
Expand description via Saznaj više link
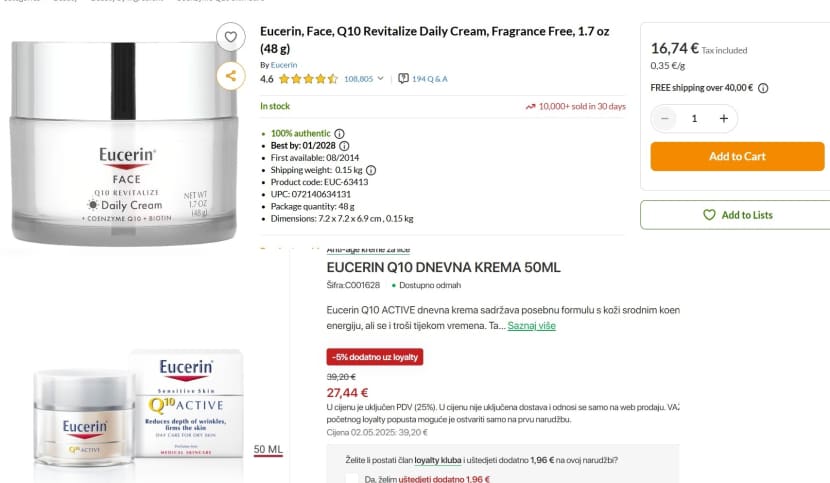(531, 326)
